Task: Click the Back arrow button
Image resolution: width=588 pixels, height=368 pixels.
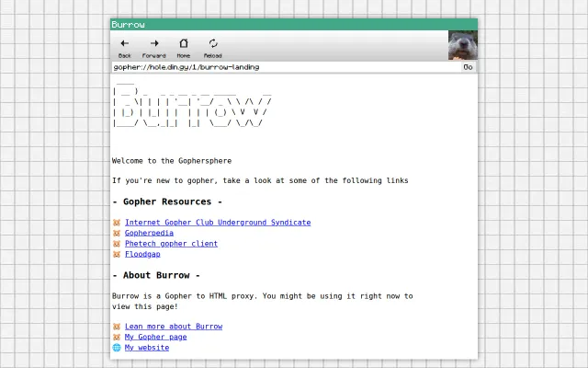Action: pos(125,48)
